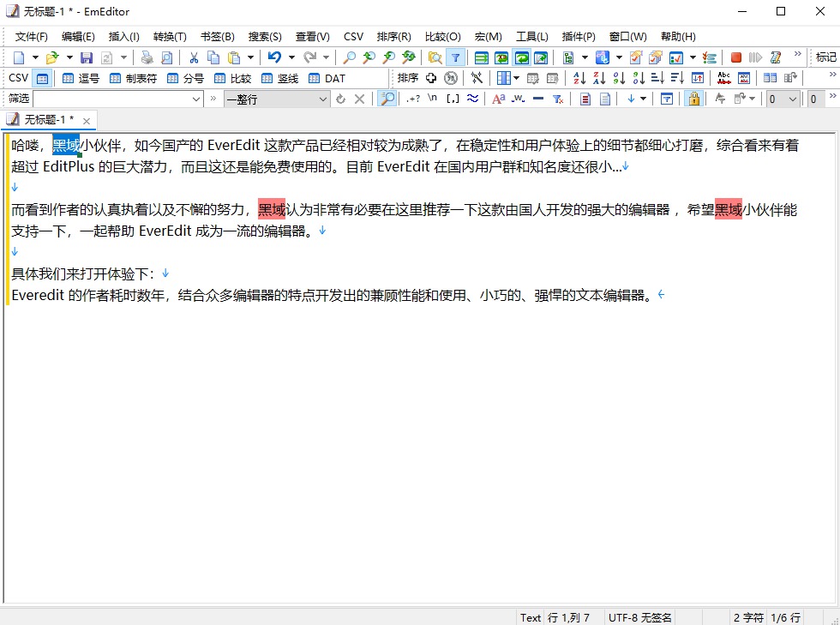Sort numbers largest to smallest
The height and width of the screenshot is (625, 840).
(639, 78)
